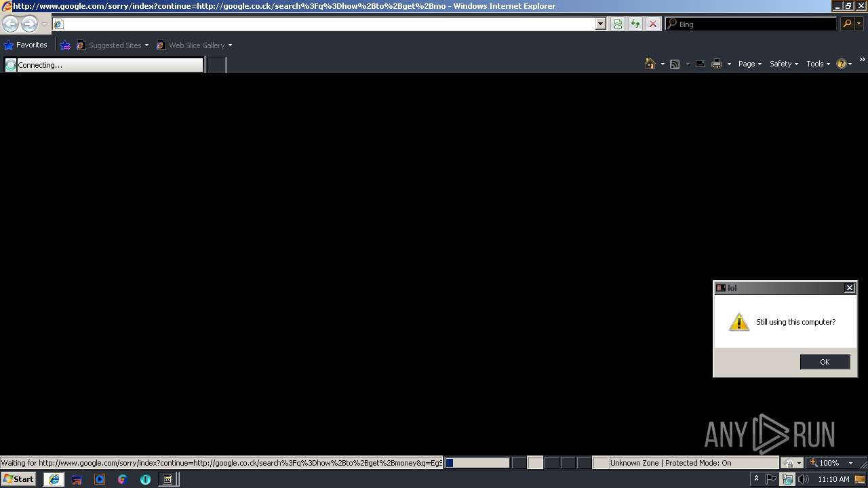Image resolution: width=868 pixels, height=488 pixels.
Task: Refresh the page with green arrows icon
Action: point(635,24)
